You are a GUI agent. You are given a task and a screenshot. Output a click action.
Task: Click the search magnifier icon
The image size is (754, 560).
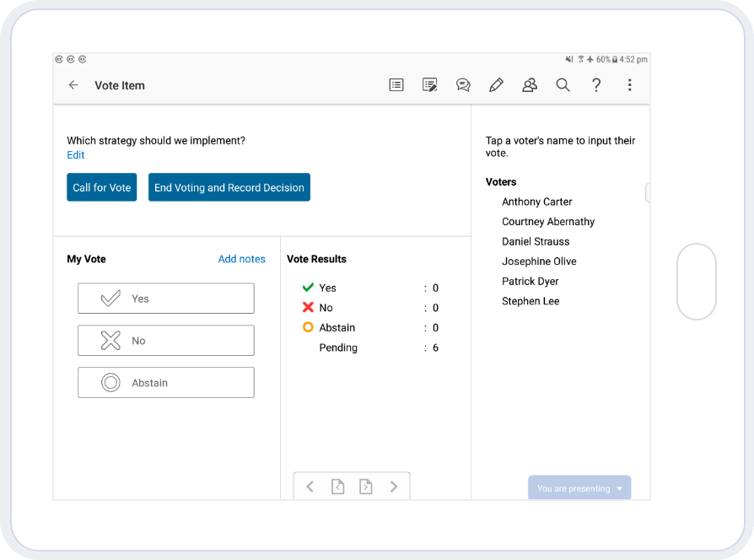pos(563,85)
